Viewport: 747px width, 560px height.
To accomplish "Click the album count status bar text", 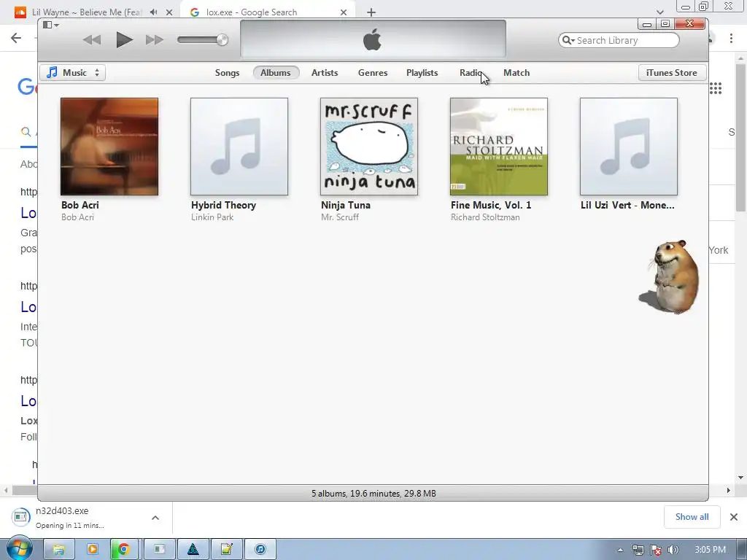I will coord(373,494).
